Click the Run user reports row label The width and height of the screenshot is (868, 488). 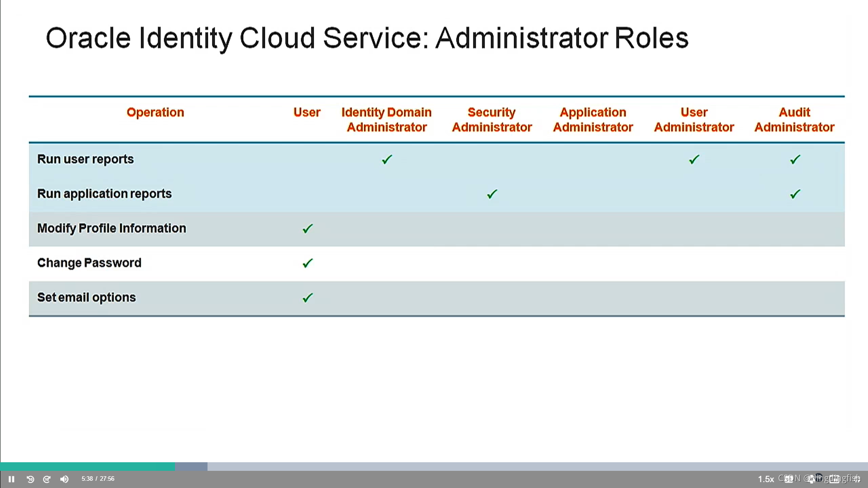tap(85, 159)
